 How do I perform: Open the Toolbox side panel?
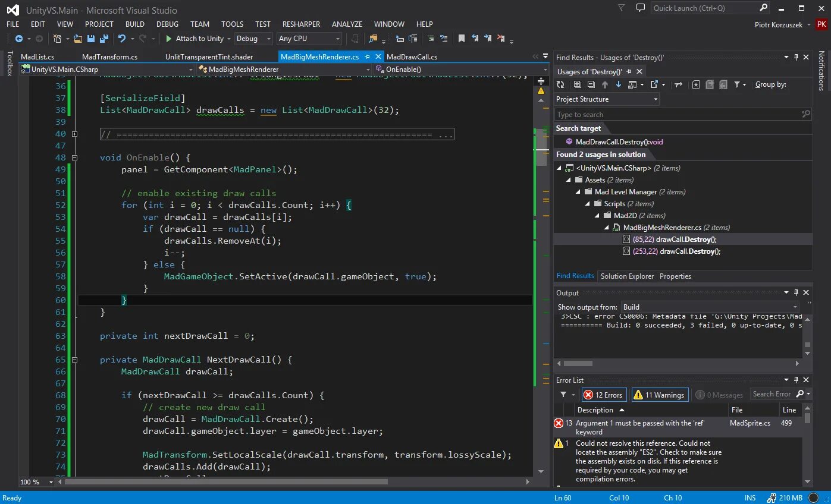tap(9, 63)
